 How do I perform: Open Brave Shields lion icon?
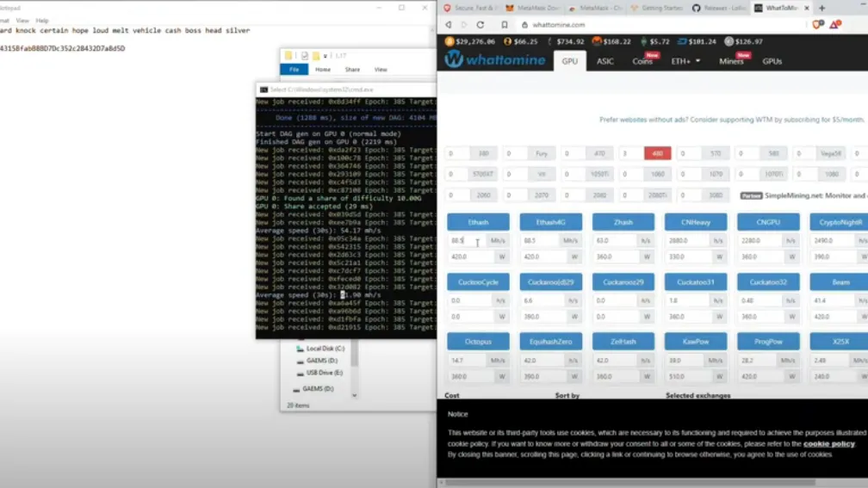coord(818,24)
